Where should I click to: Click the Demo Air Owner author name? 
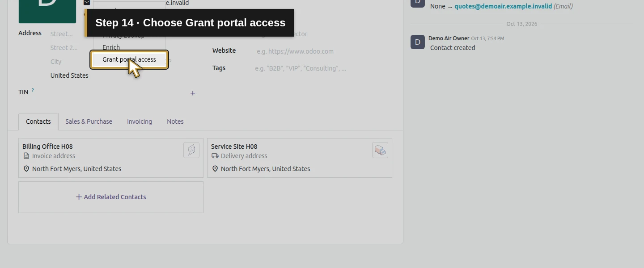click(x=449, y=38)
